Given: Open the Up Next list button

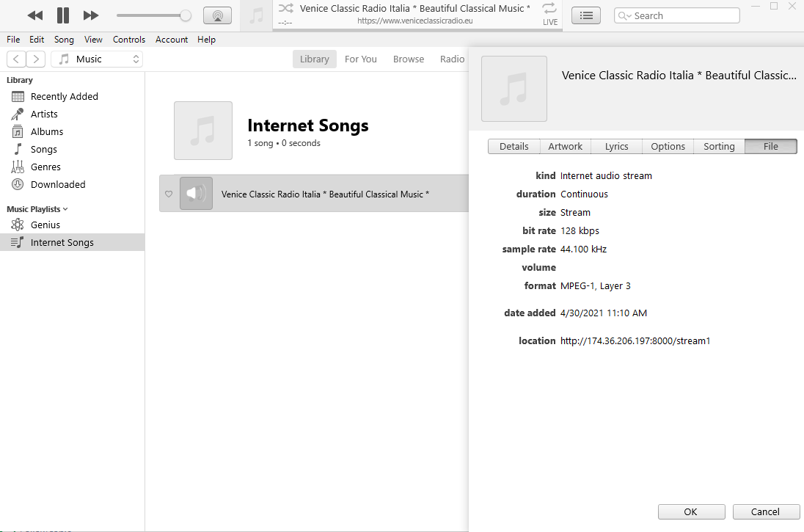Looking at the screenshot, I should (x=585, y=15).
